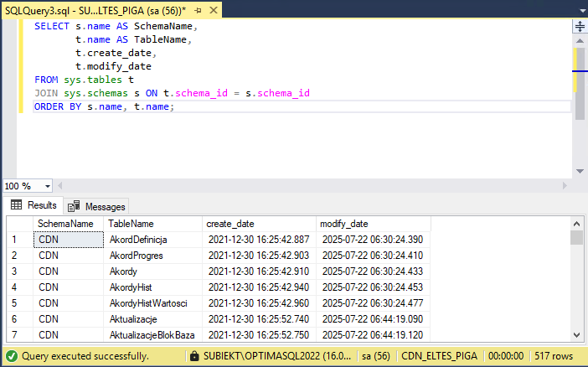588x367 pixels.
Task: Click the AkordProgres table name cell
Action: [152, 256]
